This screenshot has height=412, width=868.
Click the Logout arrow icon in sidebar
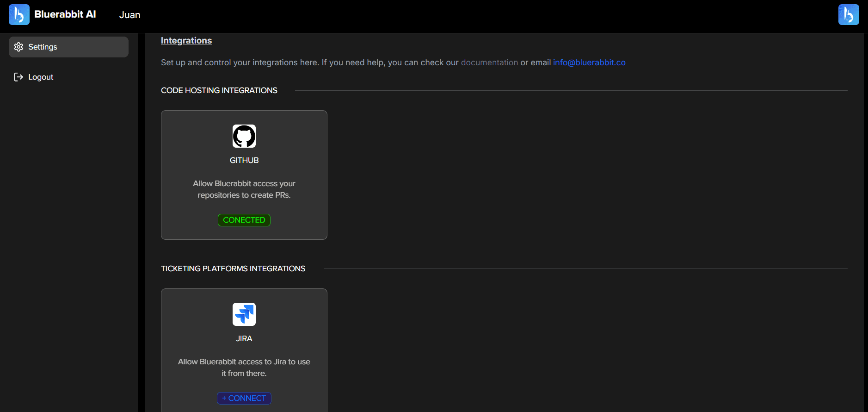[x=18, y=77]
